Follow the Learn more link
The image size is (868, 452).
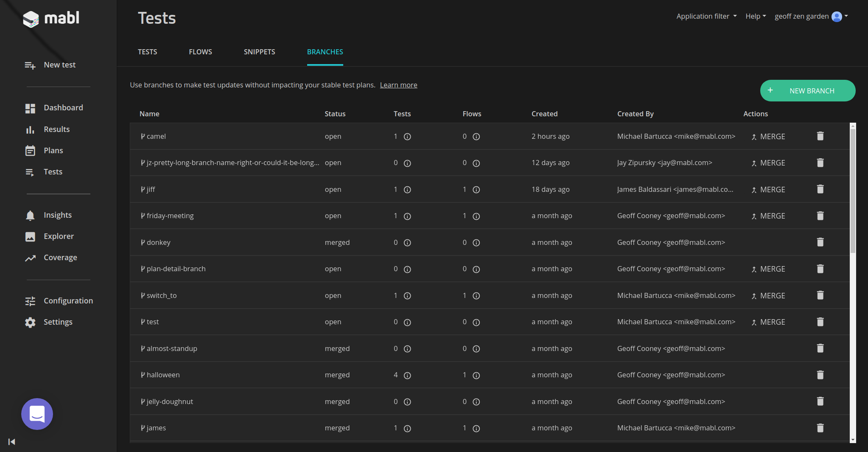[x=398, y=85]
